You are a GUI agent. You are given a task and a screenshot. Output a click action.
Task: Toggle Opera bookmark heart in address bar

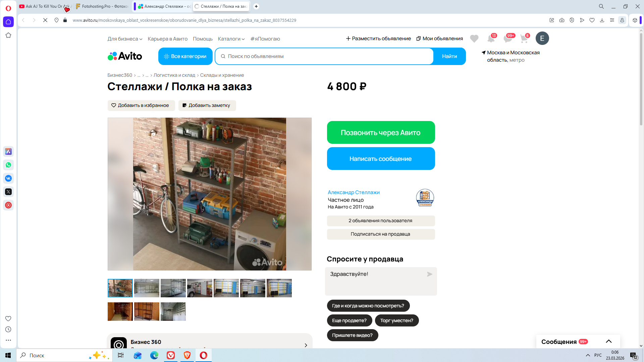pyautogui.click(x=592, y=20)
